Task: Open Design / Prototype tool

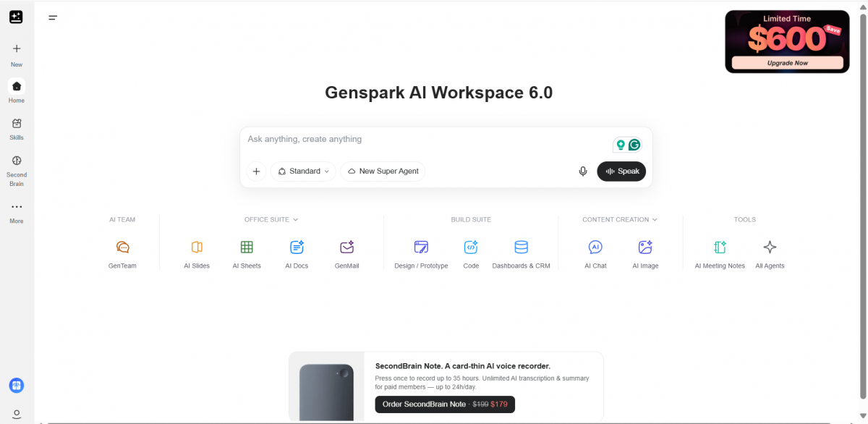Action: tap(421, 254)
